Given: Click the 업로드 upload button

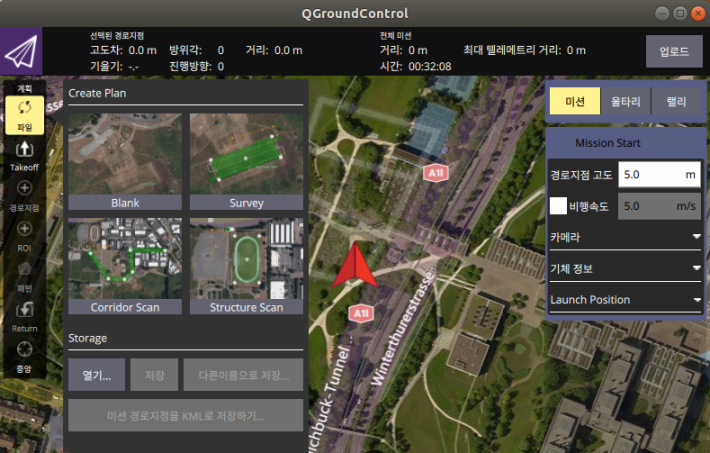Looking at the screenshot, I should coord(674,52).
